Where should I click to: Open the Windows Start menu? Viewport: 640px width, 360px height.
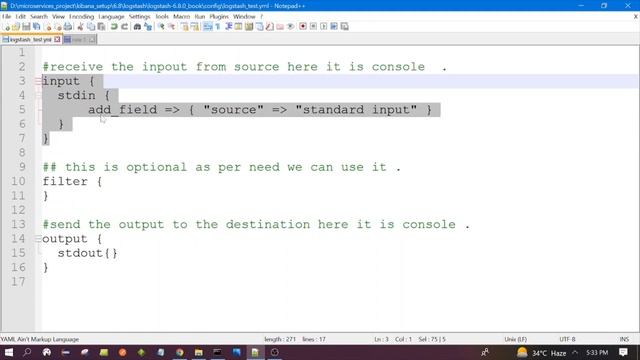point(9,352)
